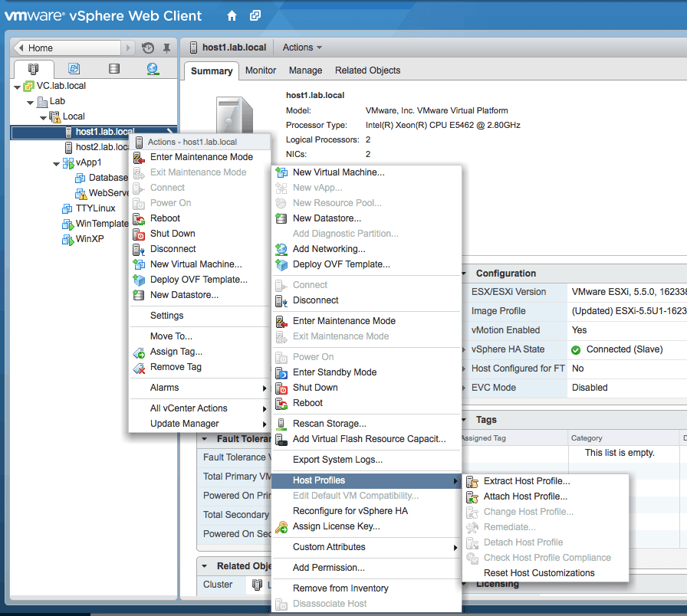Open the navigator history clock icon
Viewport: 687px width, 616px height.
tap(148, 48)
